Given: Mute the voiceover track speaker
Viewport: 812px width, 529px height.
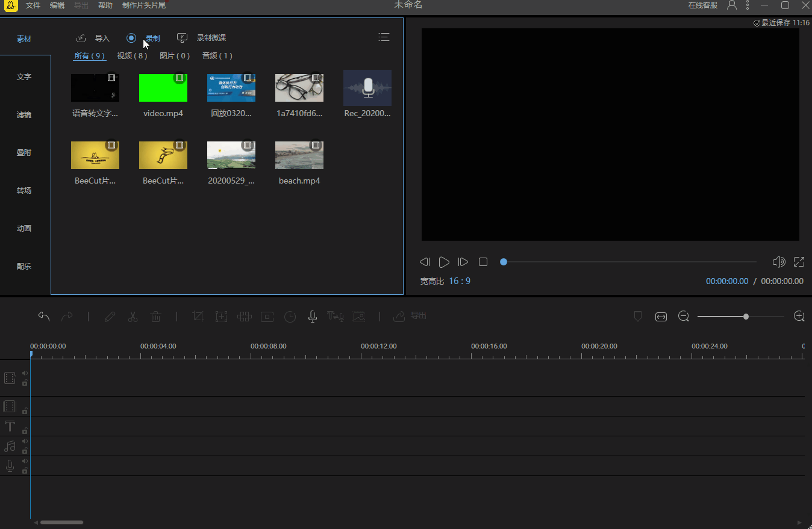Looking at the screenshot, I should [x=25, y=462].
